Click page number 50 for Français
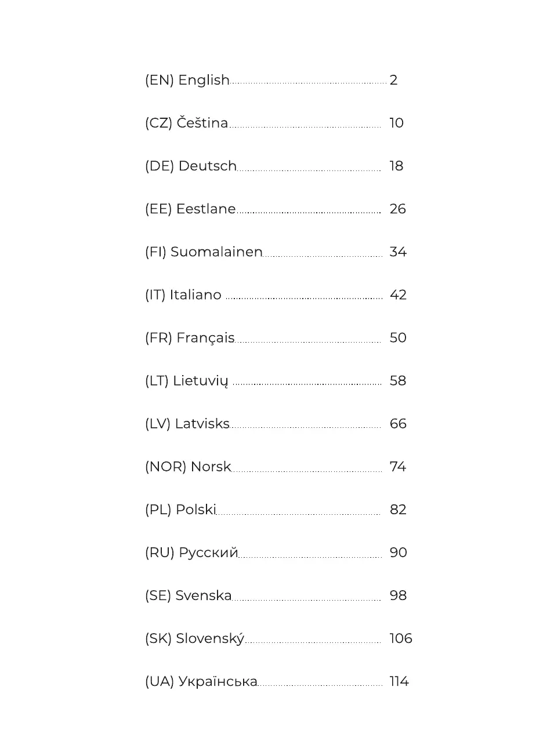Image resolution: width=554 pixels, height=756 pixels. (398, 338)
